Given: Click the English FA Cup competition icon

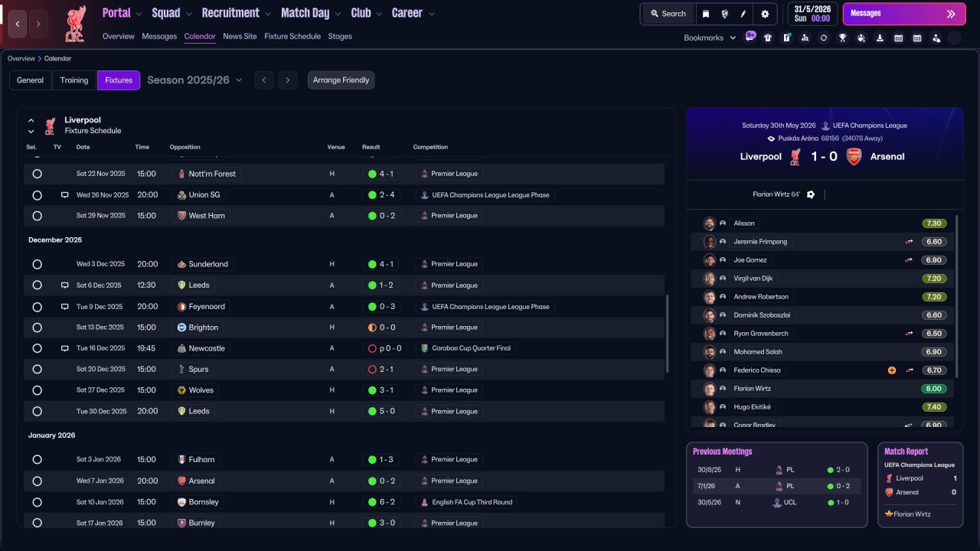Looking at the screenshot, I should 424,502.
